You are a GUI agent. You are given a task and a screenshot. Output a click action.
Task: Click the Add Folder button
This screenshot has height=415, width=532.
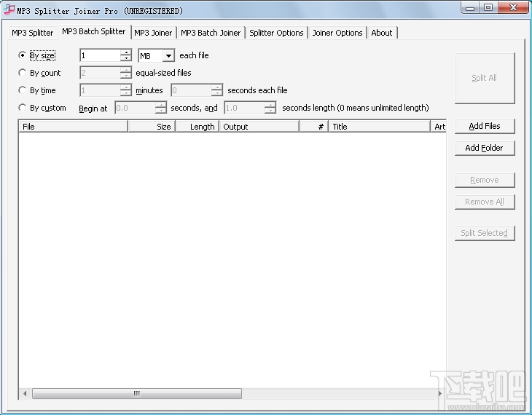pos(485,148)
